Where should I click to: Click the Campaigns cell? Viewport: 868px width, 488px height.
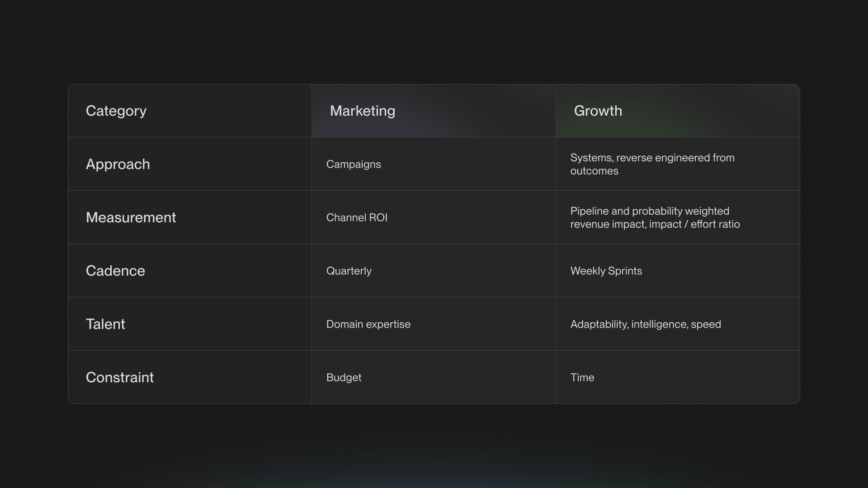coord(354,164)
